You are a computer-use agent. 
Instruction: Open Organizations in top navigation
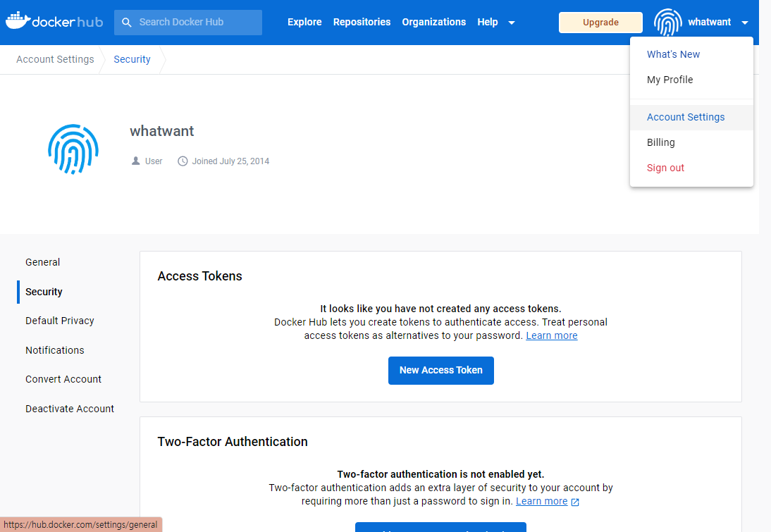433,22
